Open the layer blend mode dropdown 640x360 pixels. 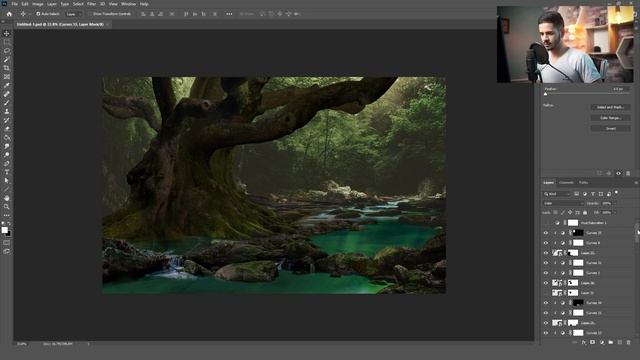[563, 203]
